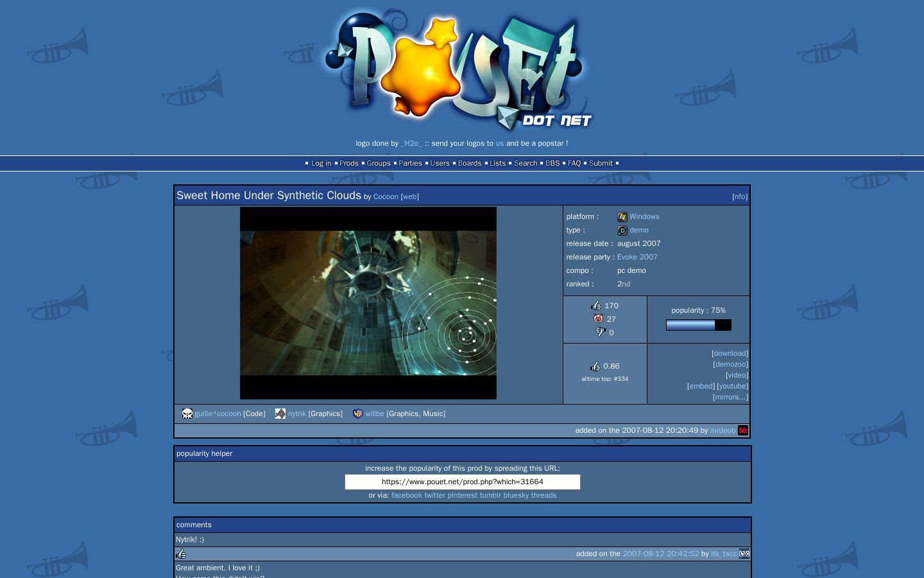Viewport: 924px width, 578px height.
Task: Share the prod via twitter
Action: click(x=435, y=495)
